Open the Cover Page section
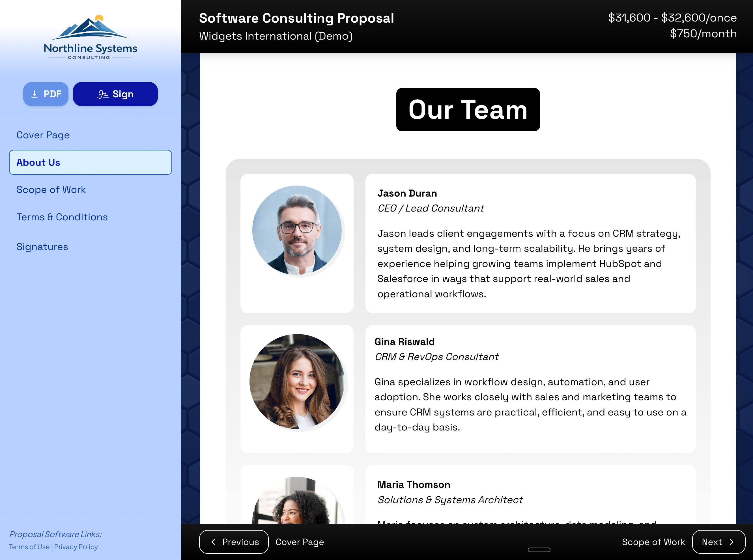The height and width of the screenshot is (560, 753). [x=43, y=135]
